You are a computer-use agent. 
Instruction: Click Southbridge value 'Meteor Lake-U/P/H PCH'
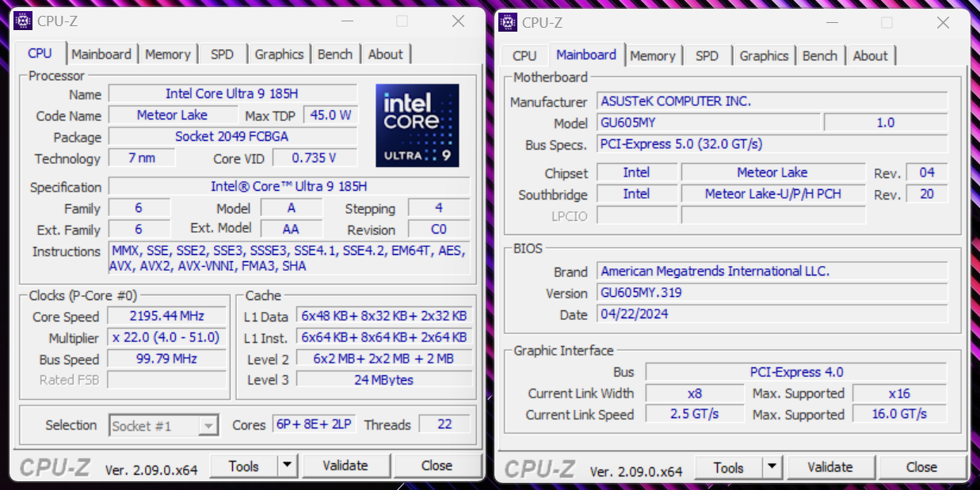pos(773,194)
